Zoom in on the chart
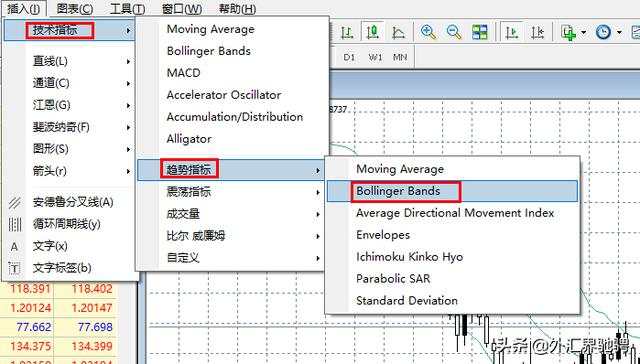The height and width of the screenshot is (364, 640). click(x=428, y=32)
